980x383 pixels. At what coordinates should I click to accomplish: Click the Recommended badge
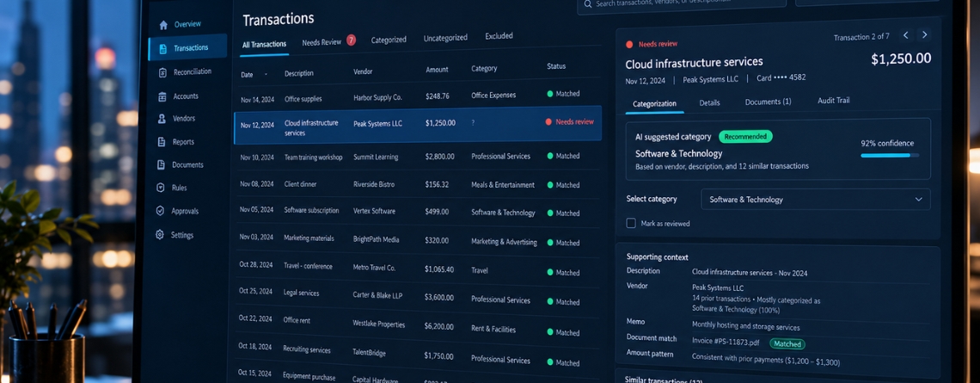coord(745,137)
